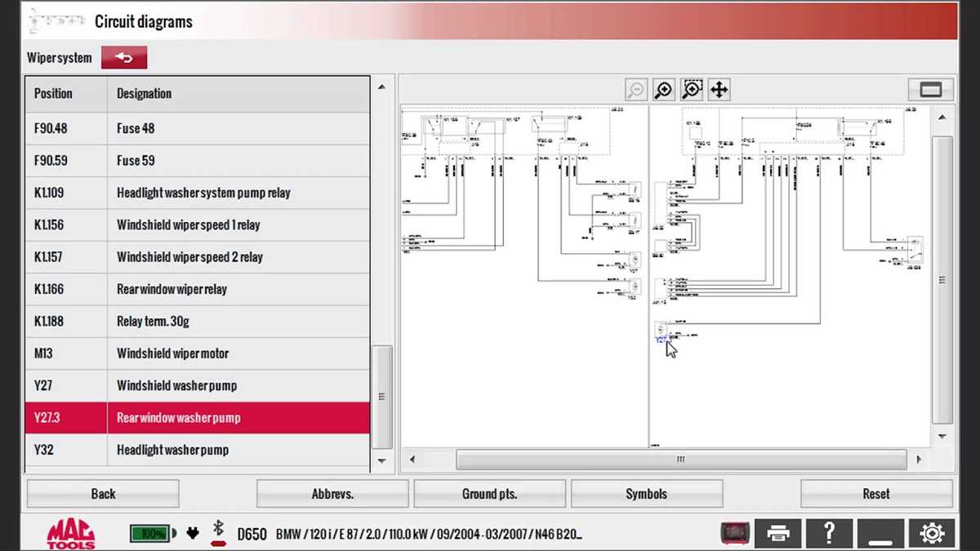This screenshot has height=551, width=980.
Task: Click the minimize bar icon in bottom toolbar
Action: [881, 534]
